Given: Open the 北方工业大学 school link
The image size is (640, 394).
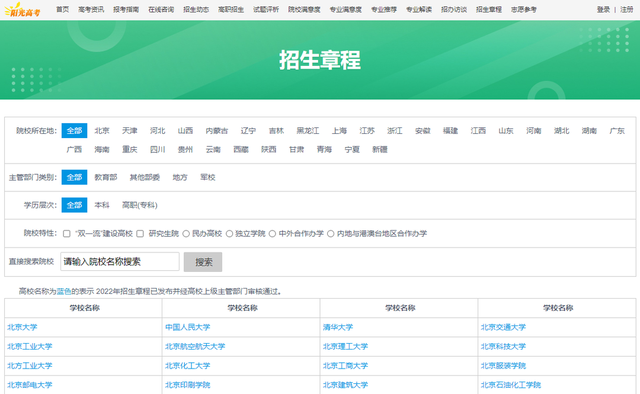Looking at the screenshot, I should 30,366.
